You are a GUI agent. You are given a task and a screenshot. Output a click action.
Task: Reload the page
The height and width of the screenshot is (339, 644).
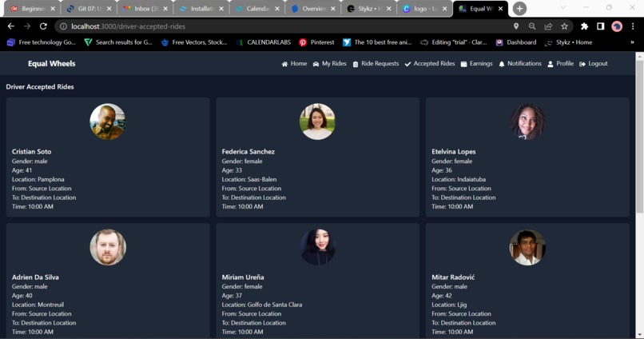pos(43,26)
